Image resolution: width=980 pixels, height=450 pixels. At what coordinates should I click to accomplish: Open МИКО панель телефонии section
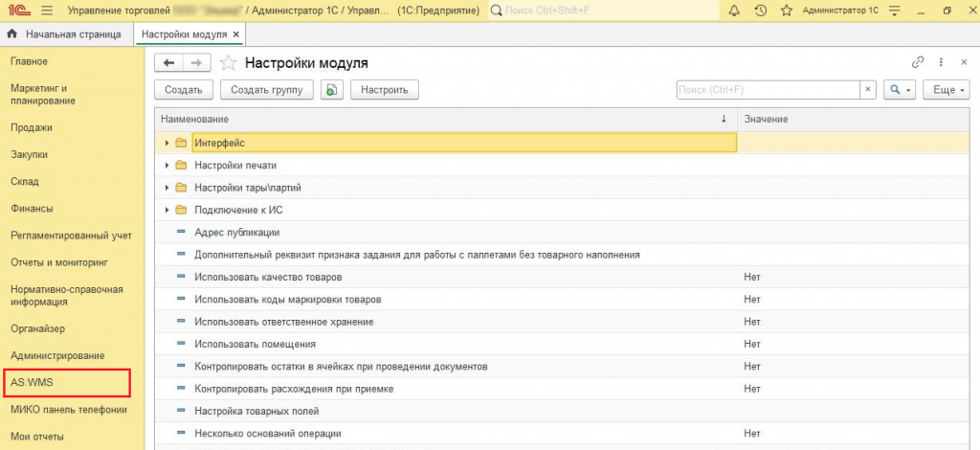(69, 410)
